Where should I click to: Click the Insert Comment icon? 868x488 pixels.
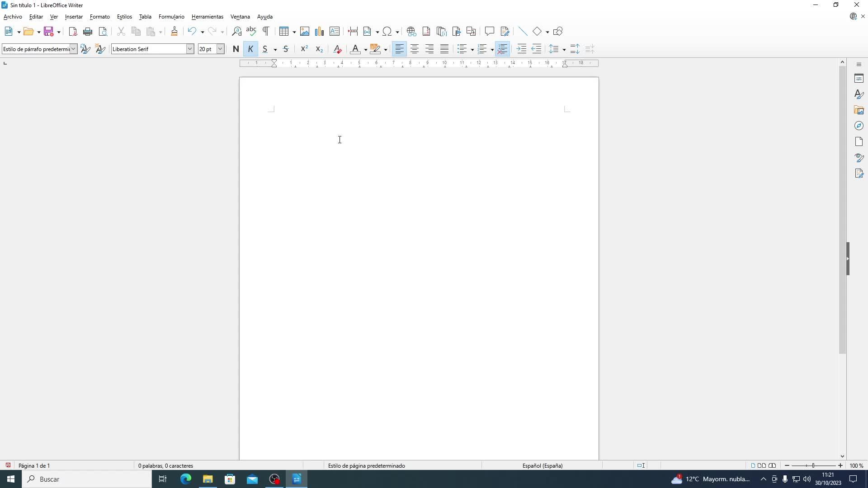pos(489,32)
